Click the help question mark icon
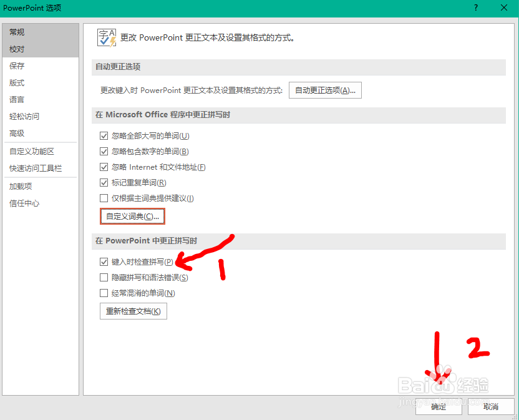 [475, 7]
